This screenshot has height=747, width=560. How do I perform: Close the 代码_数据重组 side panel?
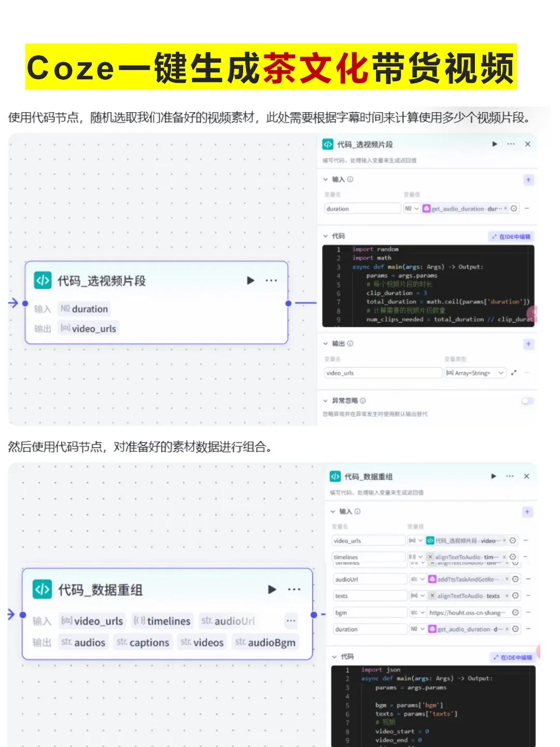527,476
